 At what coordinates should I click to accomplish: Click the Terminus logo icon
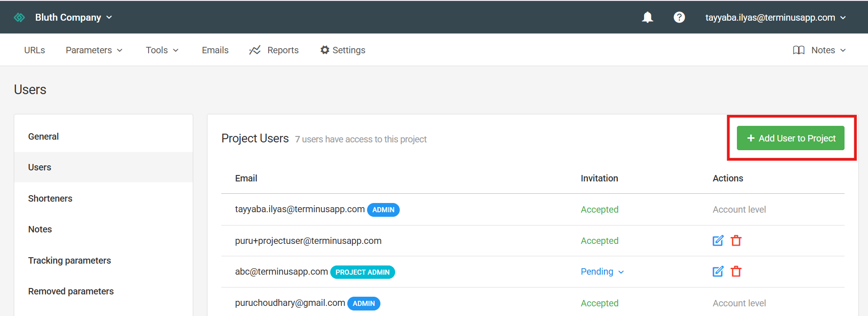(x=19, y=17)
